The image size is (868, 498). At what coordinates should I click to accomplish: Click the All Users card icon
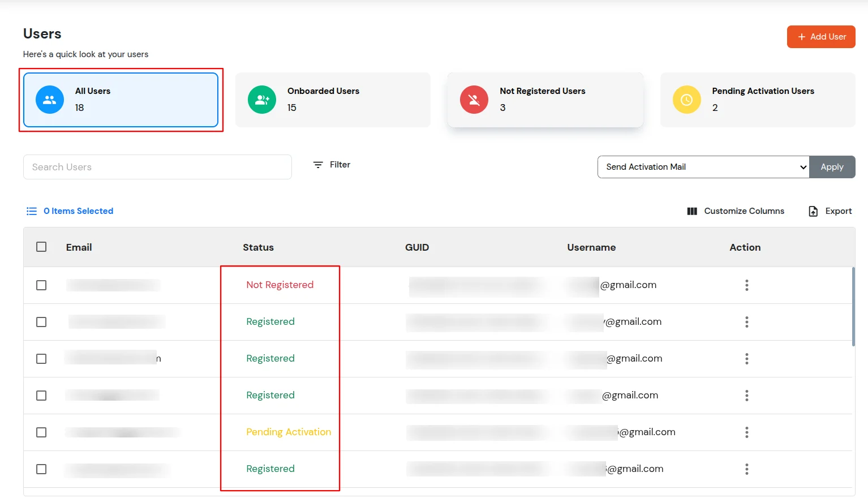tap(49, 100)
